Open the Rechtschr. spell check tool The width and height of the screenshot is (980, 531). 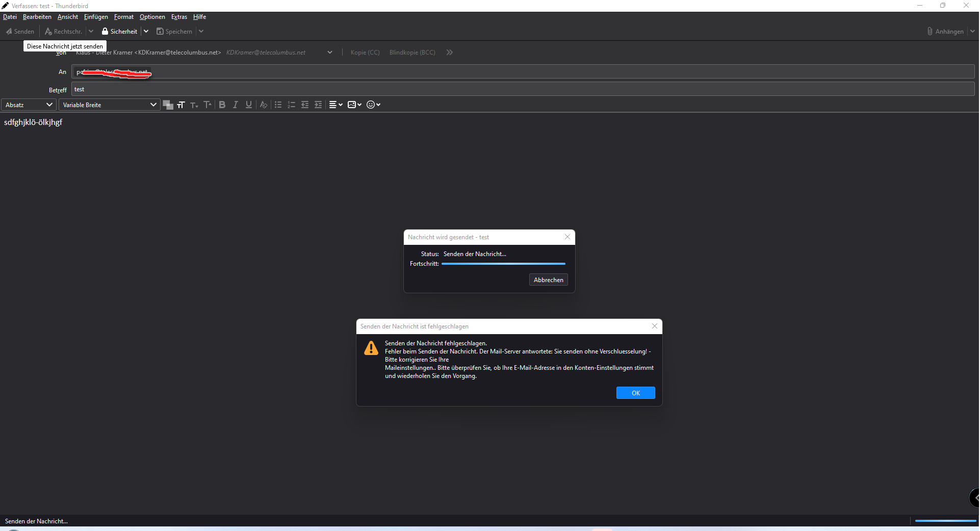[63, 32]
